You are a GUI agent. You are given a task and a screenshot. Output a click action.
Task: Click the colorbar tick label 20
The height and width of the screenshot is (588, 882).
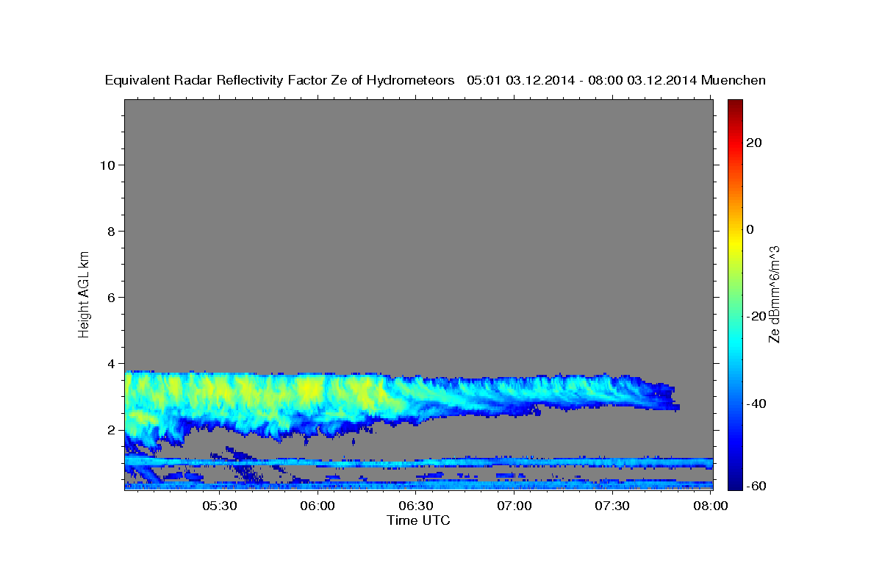(x=754, y=143)
